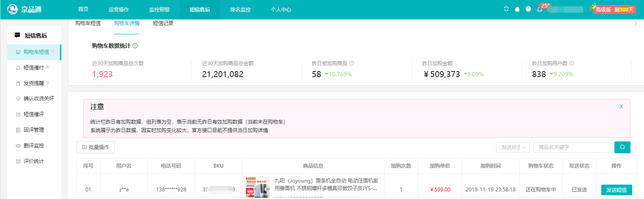Click the right chevron on tab bar
Screen dimensions: 644x199
pos(636,24)
